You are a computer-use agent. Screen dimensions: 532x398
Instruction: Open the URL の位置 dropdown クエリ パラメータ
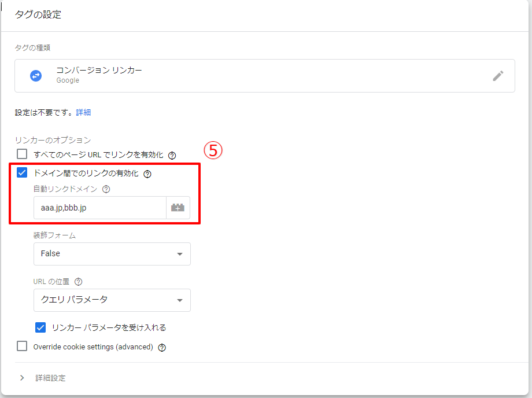(112, 300)
